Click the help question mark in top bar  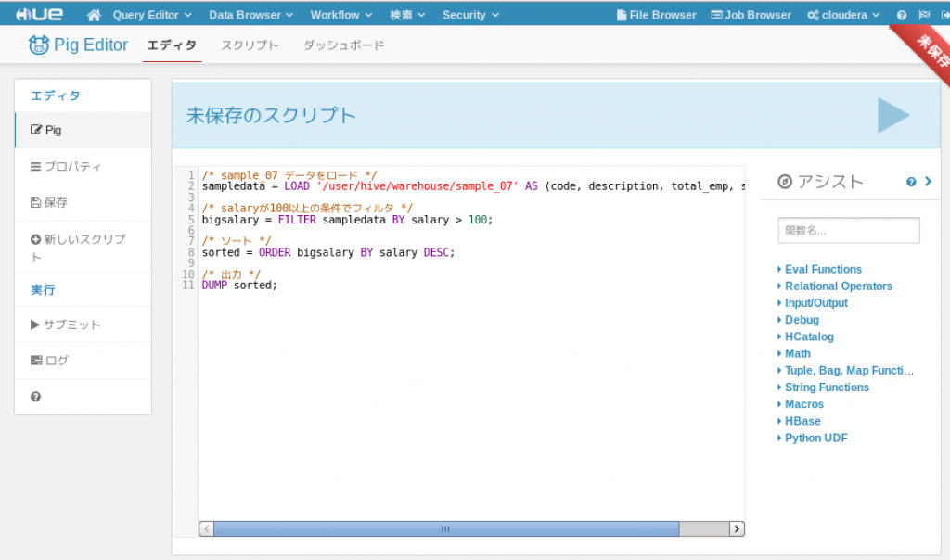click(x=902, y=15)
